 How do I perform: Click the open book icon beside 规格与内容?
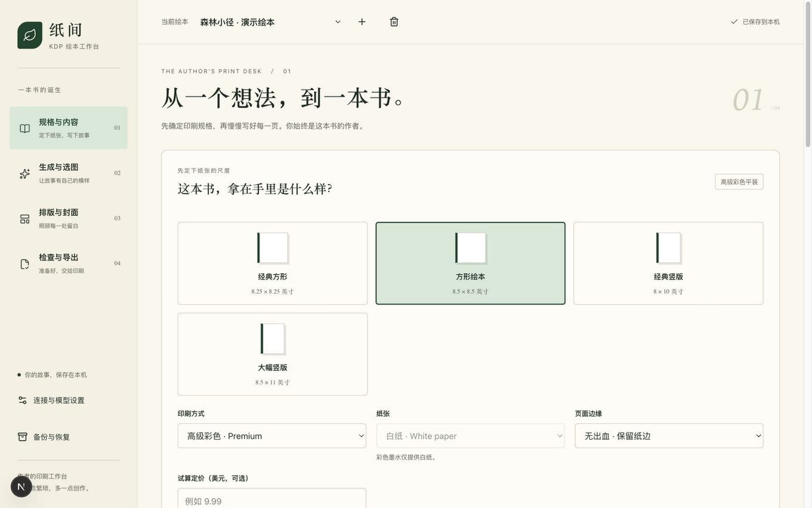24,128
